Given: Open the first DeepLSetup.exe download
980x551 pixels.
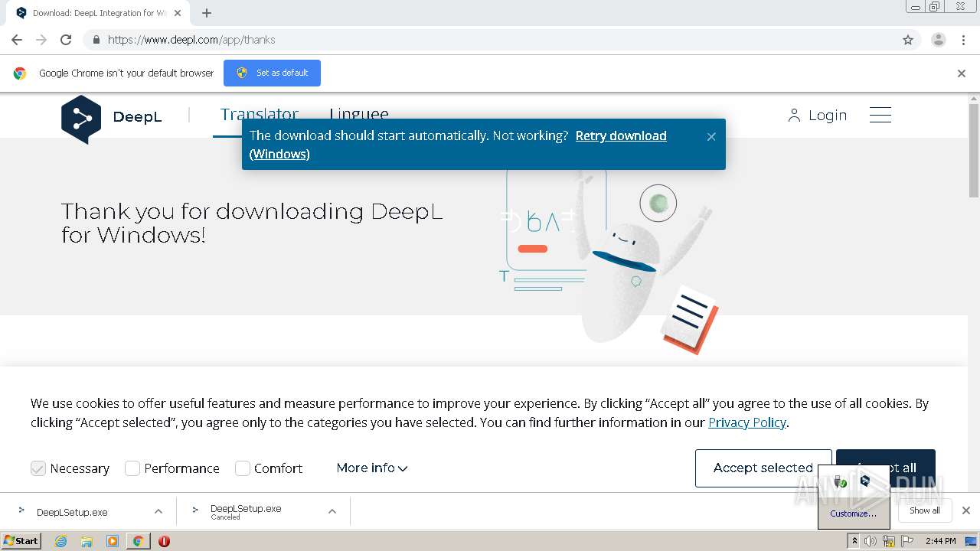Looking at the screenshot, I should pyautogui.click(x=72, y=512).
